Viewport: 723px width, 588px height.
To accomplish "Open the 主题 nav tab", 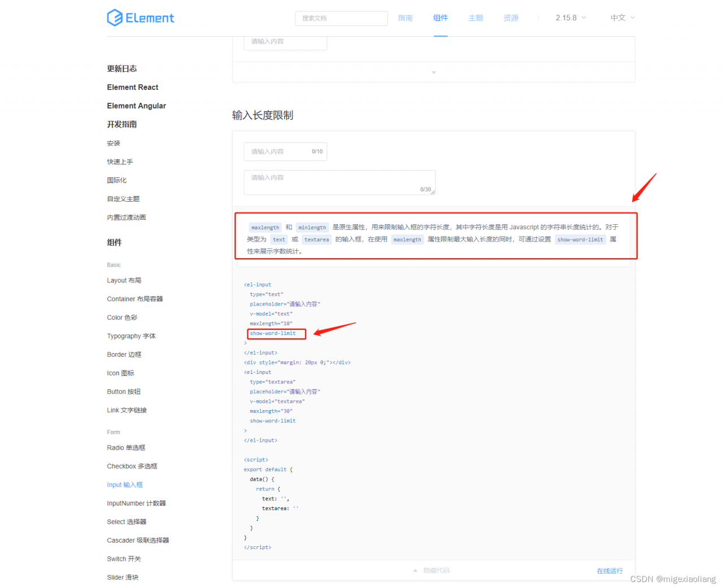I will tap(476, 18).
